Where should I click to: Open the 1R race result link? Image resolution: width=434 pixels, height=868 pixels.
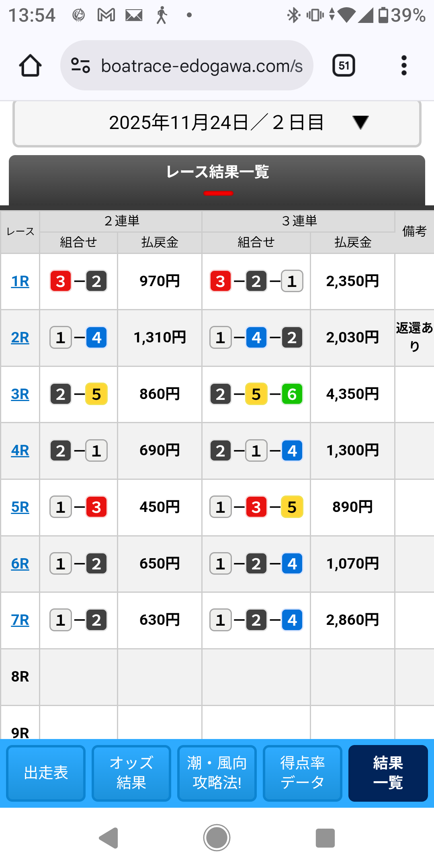pyautogui.click(x=20, y=281)
